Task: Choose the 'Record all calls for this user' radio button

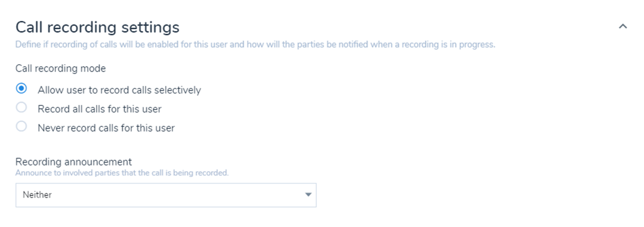Action: (21, 108)
